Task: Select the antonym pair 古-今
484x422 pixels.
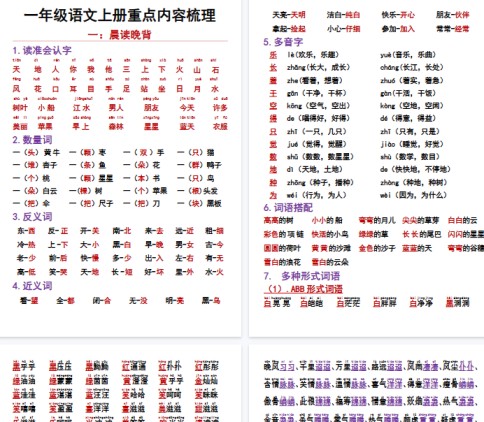Action: point(214,245)
